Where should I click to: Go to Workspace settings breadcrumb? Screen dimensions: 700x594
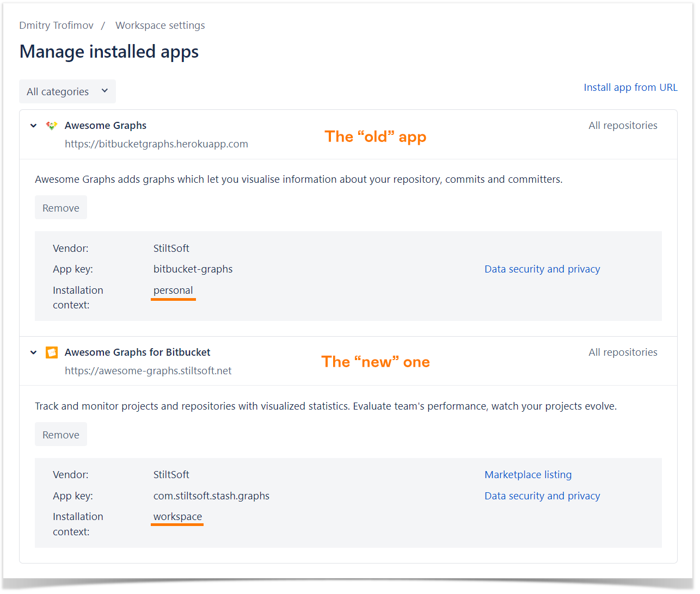pos(160,26)
